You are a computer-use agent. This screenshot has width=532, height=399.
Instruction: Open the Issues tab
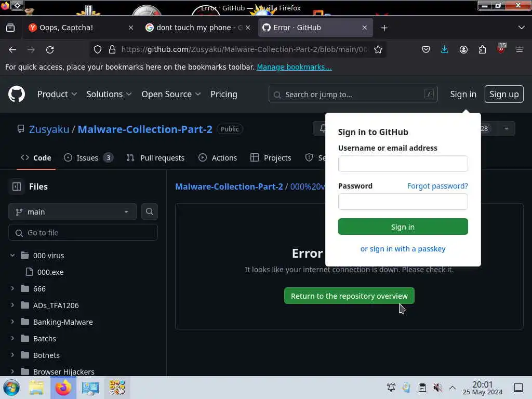88,158
